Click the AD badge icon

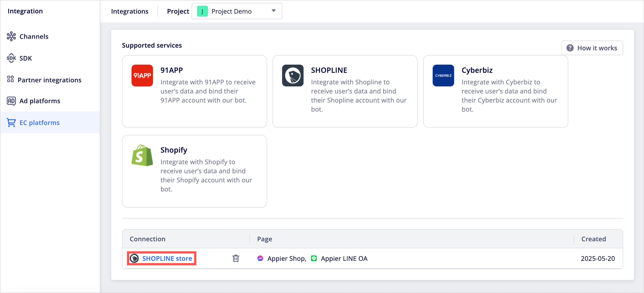click(x=11, y=101)
